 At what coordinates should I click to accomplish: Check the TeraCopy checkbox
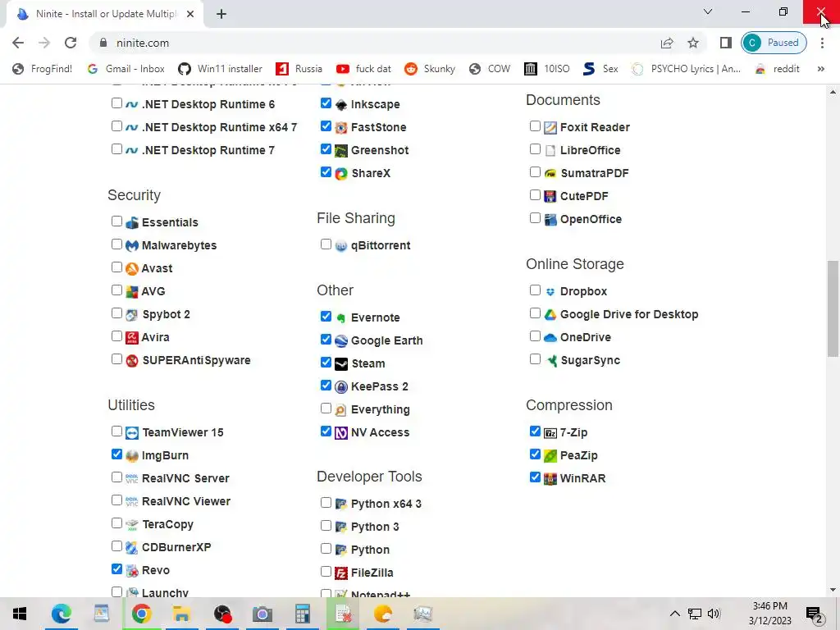(x=116, y=523)
